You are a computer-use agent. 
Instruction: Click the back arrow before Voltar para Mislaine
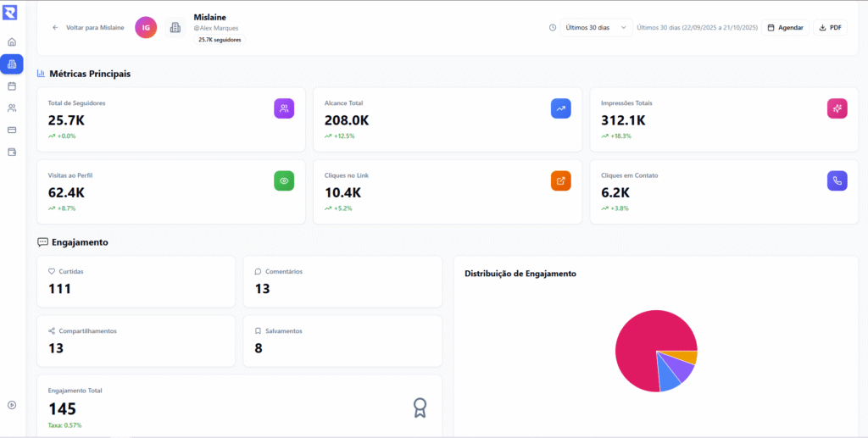coord(55,27)
